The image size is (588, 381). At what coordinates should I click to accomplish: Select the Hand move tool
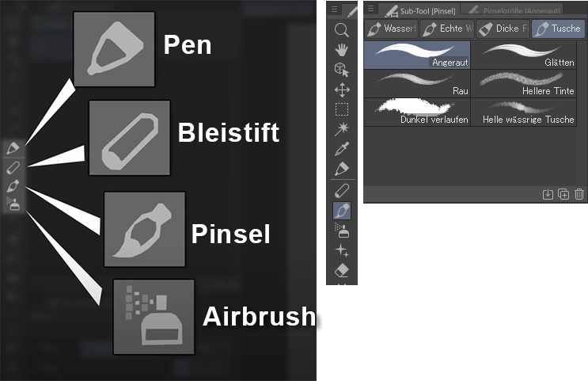(x=342, y=50)
